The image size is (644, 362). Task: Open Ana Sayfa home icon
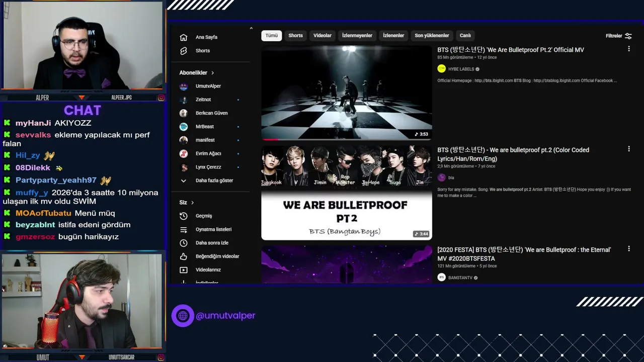184,37
